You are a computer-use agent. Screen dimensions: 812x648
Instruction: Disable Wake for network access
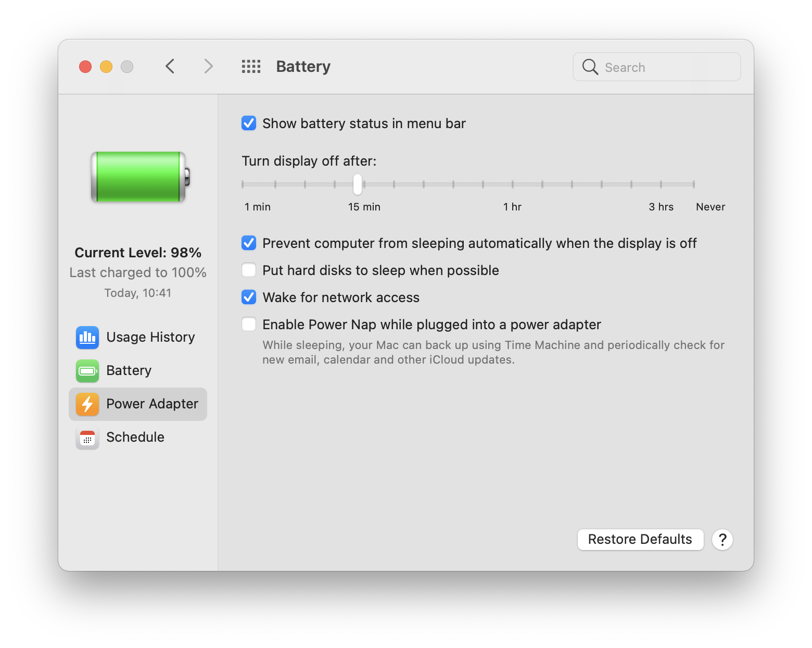[249, 297]
